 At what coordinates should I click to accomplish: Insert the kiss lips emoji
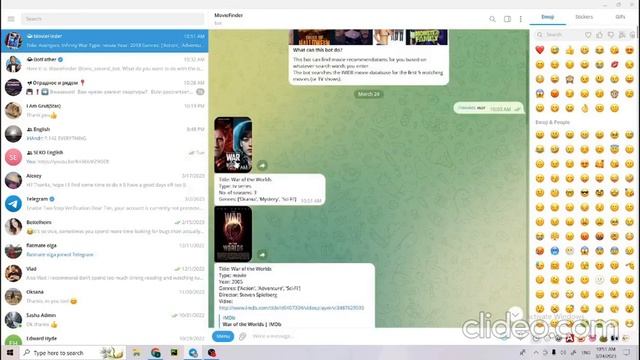[614, 64]
